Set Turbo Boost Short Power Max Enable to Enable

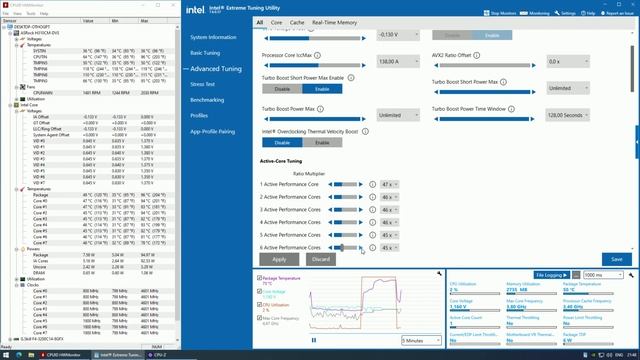pyautogui.click(x=322, y=89)
